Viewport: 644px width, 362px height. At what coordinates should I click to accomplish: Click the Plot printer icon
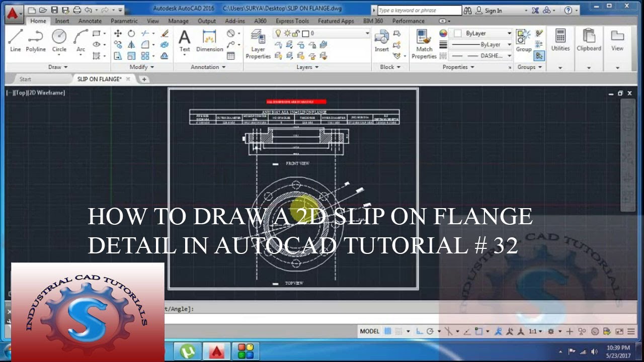77,10
